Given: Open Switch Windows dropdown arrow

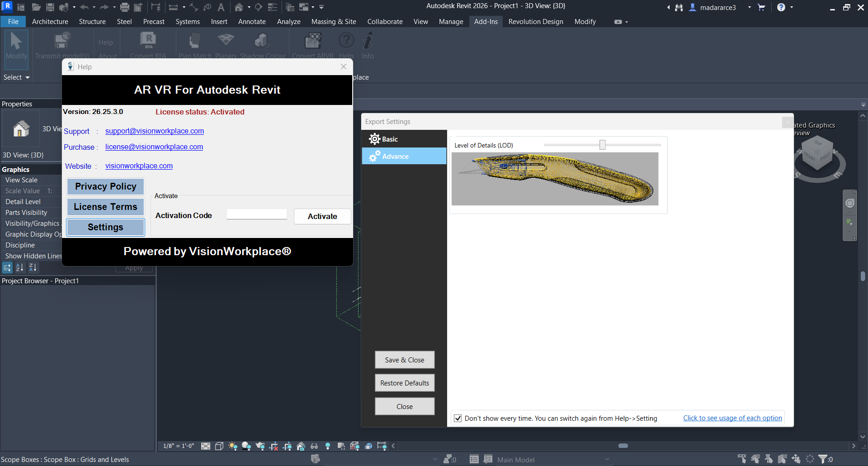Looking at the screenshot, I should click(x=313, y=7).
